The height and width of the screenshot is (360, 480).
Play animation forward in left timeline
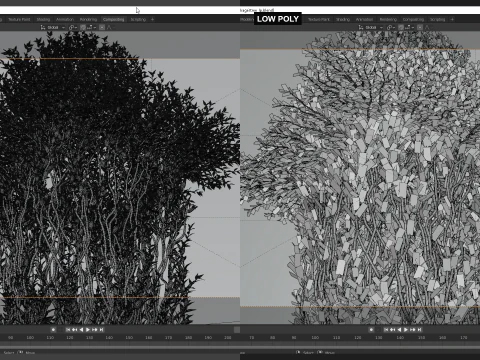tap(88, 330)
